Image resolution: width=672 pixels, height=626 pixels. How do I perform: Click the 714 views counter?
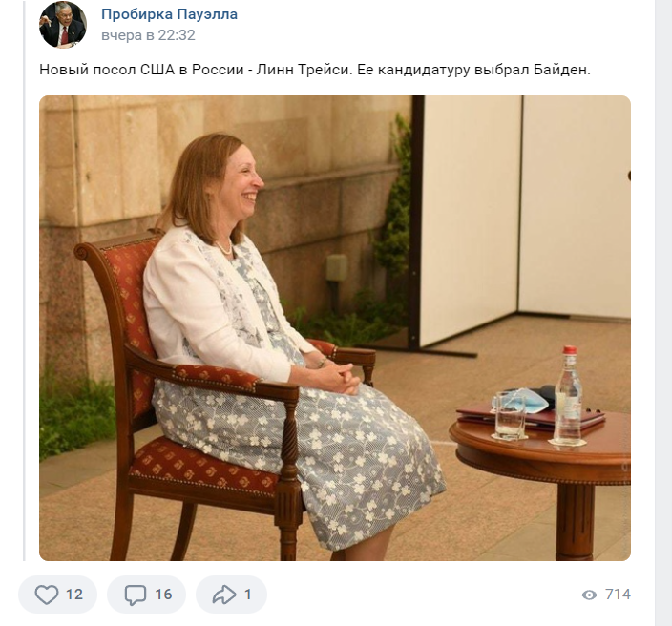coord(618,595)
